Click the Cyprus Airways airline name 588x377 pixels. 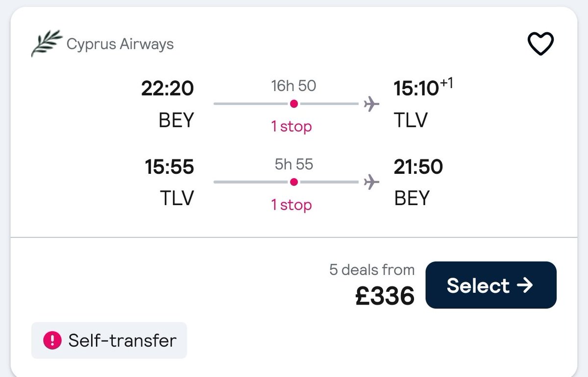[x=120, y=44]
